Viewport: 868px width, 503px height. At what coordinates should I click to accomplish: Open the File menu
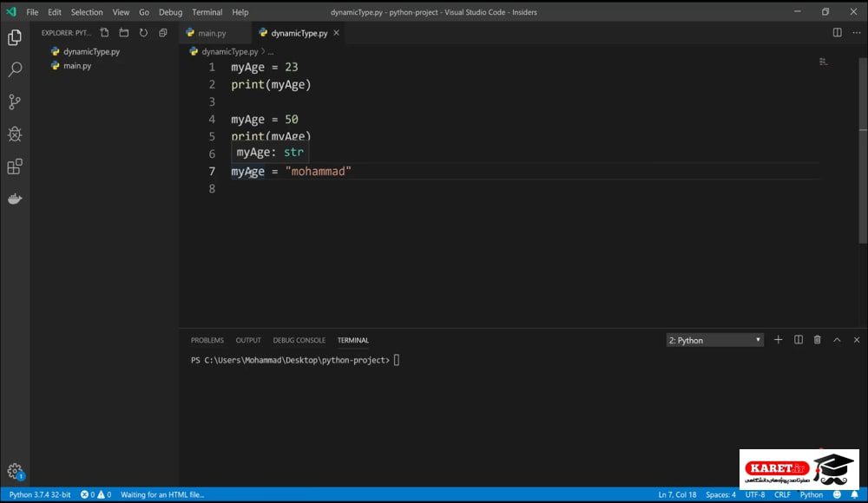32,12
